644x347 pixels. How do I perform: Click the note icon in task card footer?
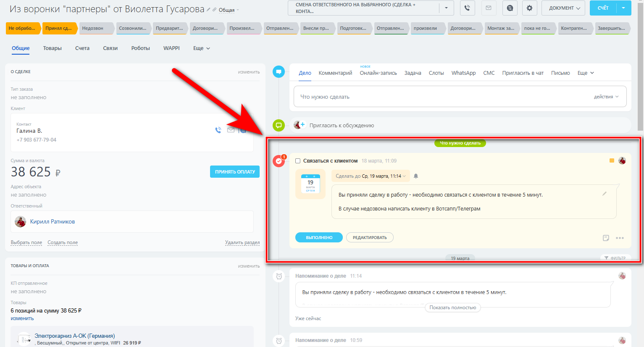pyautogui.click(x=606, y=238)
